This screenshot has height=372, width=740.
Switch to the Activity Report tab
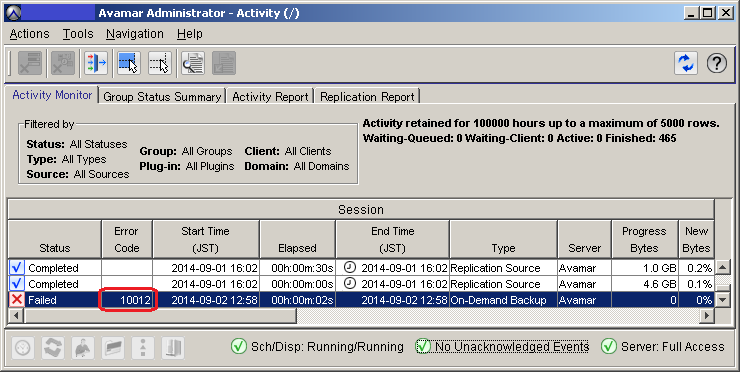pyautogui.click(x=270, y=97)
